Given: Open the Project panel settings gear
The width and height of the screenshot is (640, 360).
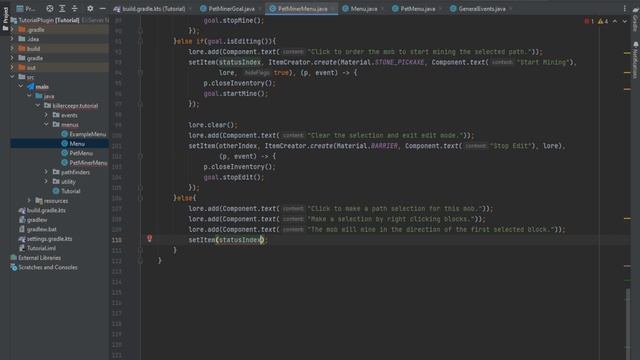Looking at the screenshot, I should (90, 9).
